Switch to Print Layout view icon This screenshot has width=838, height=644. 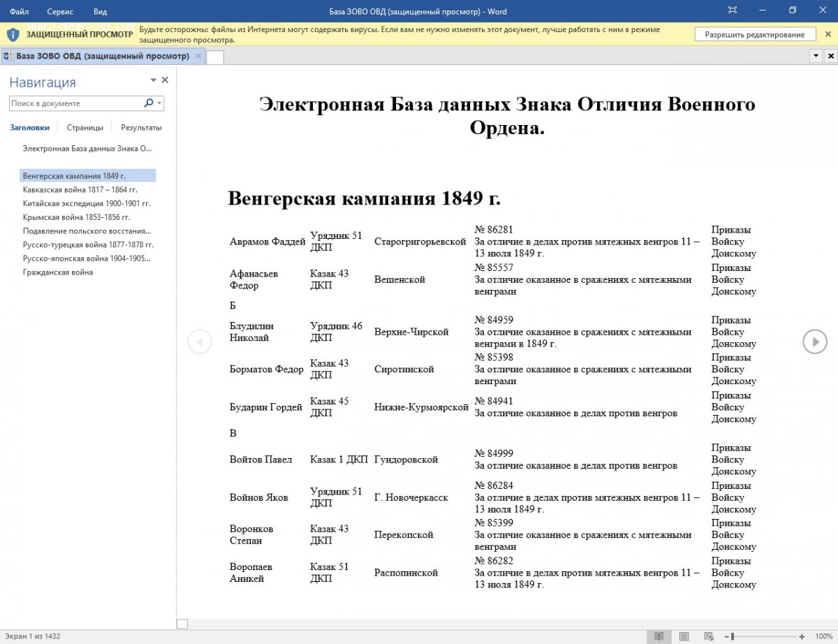[x=684, y=636]
